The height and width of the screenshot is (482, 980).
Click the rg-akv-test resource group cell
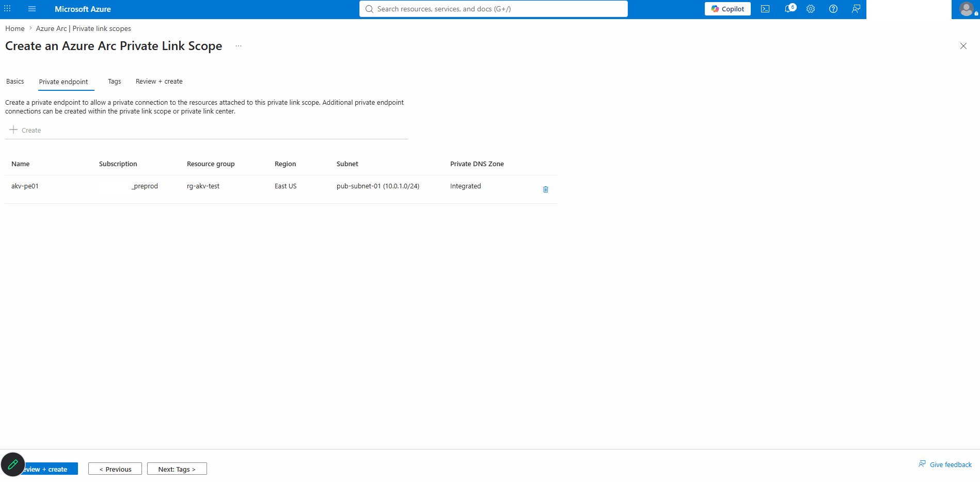tap(203, 186)
